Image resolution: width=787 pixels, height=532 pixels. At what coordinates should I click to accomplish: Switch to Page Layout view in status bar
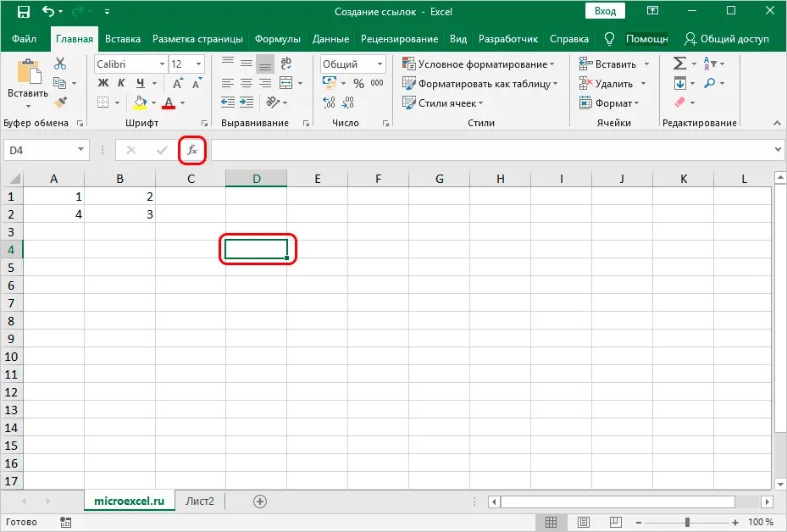583,522
